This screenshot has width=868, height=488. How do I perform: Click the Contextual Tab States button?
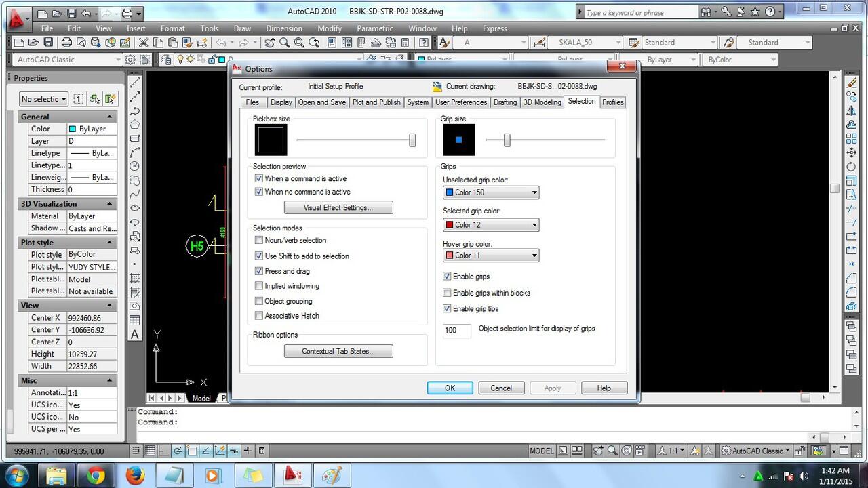coord(338,351)
